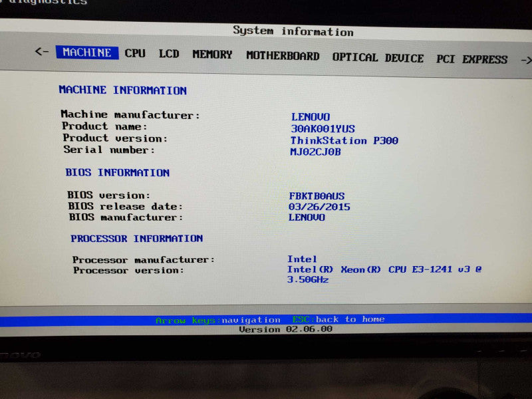Open the PCI EXPRESS tab
The image size is (532, 399).
coord(472,59)
